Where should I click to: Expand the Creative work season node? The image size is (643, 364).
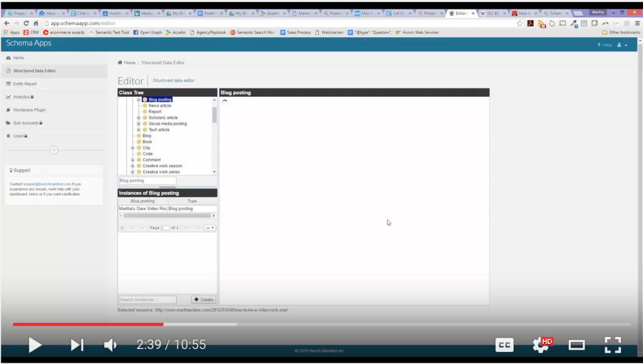click(132, 166)
